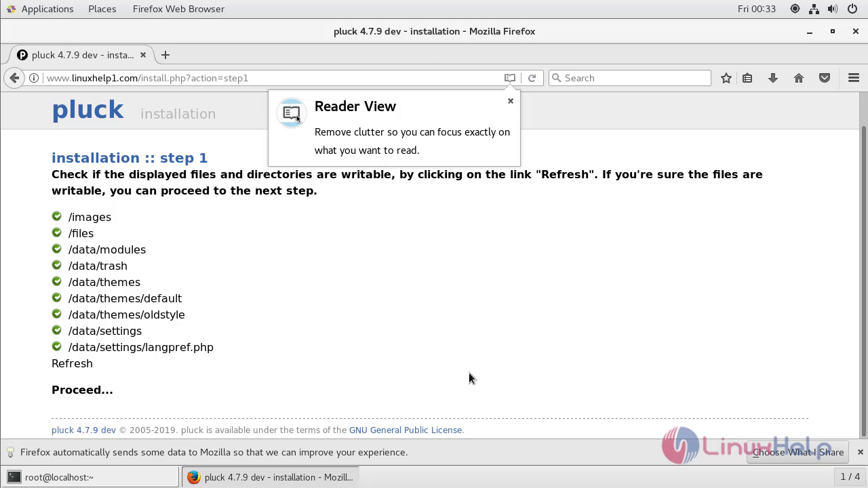Close the pluck installation tab

143,55
